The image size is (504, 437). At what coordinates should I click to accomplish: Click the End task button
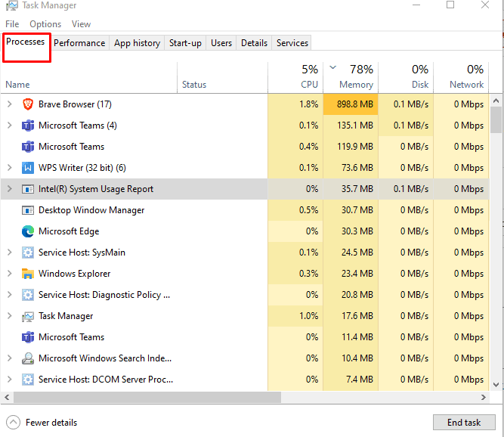coord(464,423)
